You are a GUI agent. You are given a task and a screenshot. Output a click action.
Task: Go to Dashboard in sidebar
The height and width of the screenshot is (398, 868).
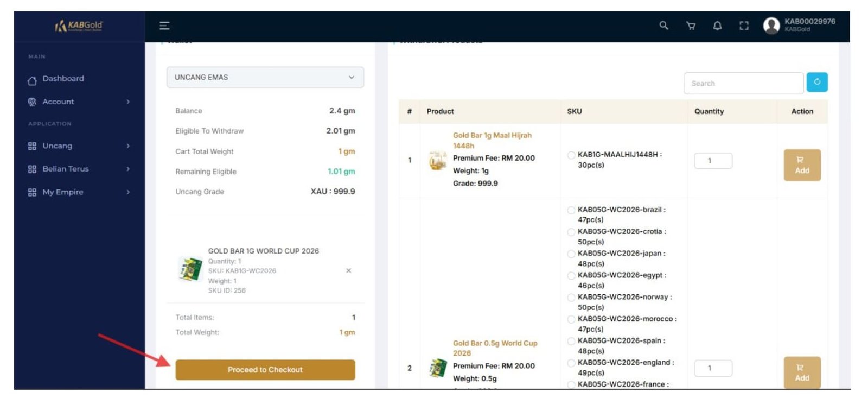(63, 79)
